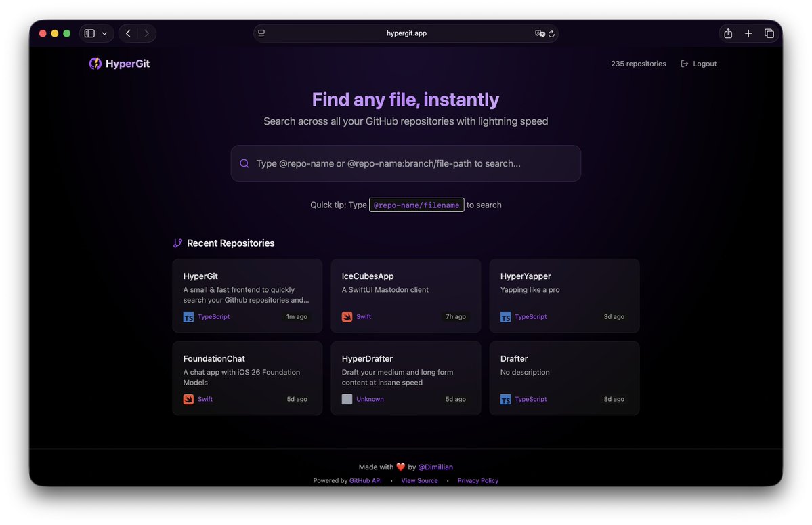Focus the repo search input field

[406, 164]
